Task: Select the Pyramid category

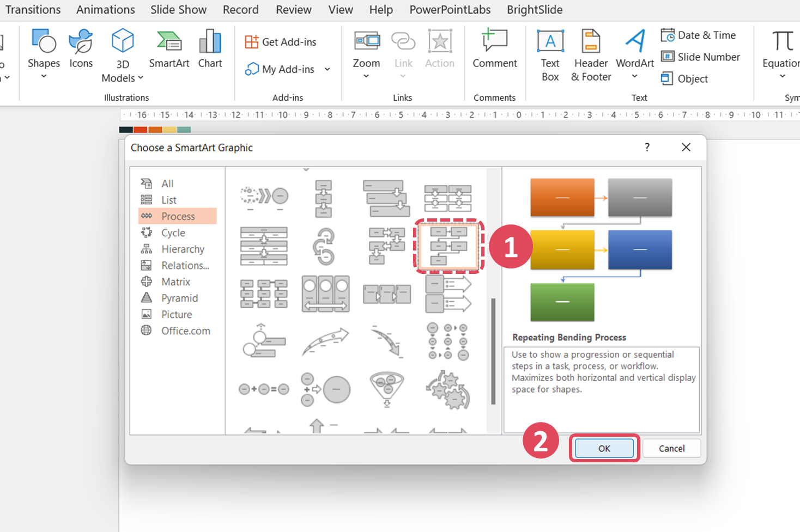Action: [178, 298]
